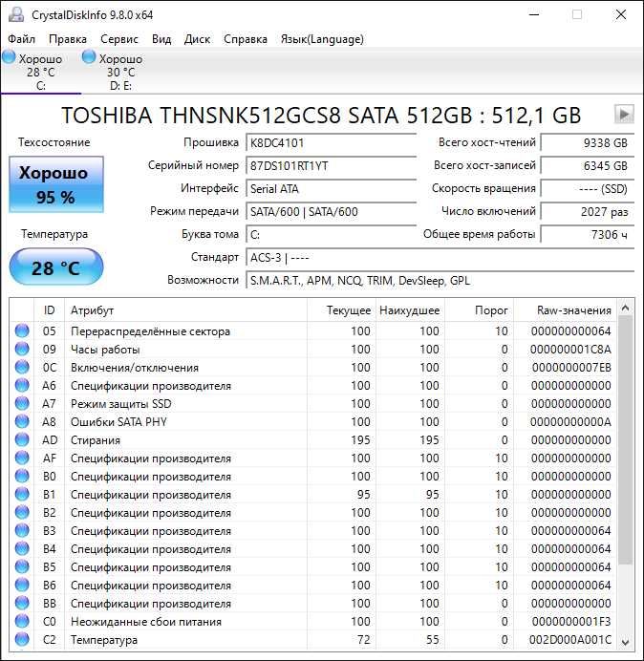Click the status icon for attribute B4
This screenshot has width=644, height=661.
click(22, 548)
